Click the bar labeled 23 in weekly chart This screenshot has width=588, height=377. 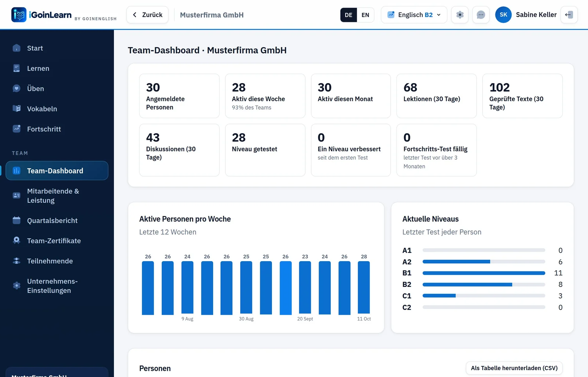[305, 287]
